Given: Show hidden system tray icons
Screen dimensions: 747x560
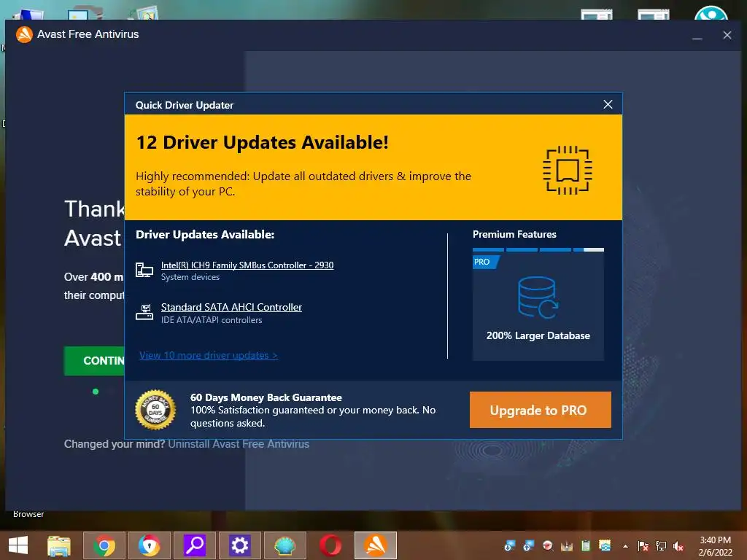Looking at the screenshot, I should pos(625,546).
